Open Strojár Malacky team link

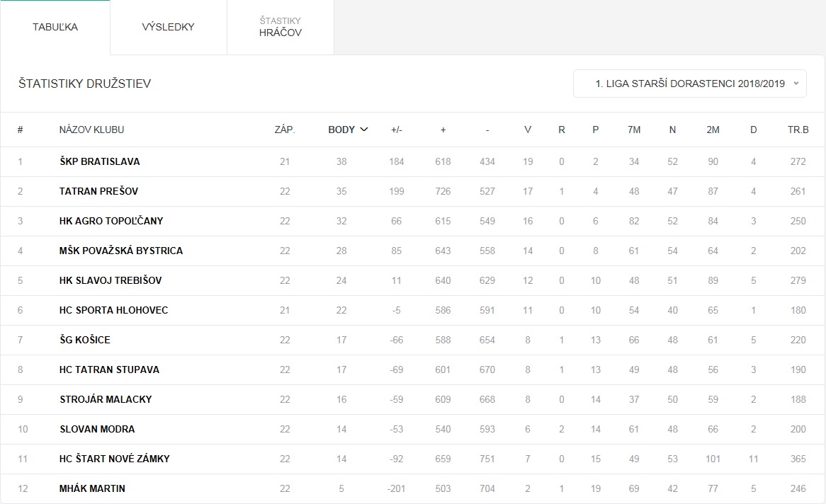(x=106, y=399)
